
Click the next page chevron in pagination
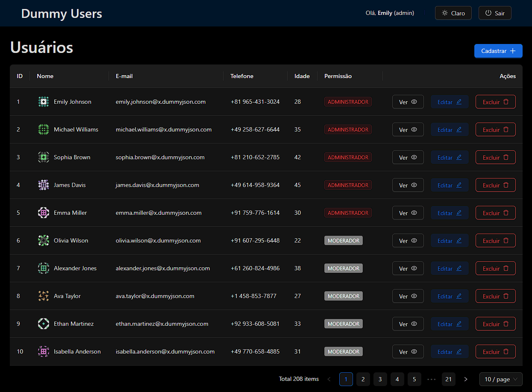point(465,379)
